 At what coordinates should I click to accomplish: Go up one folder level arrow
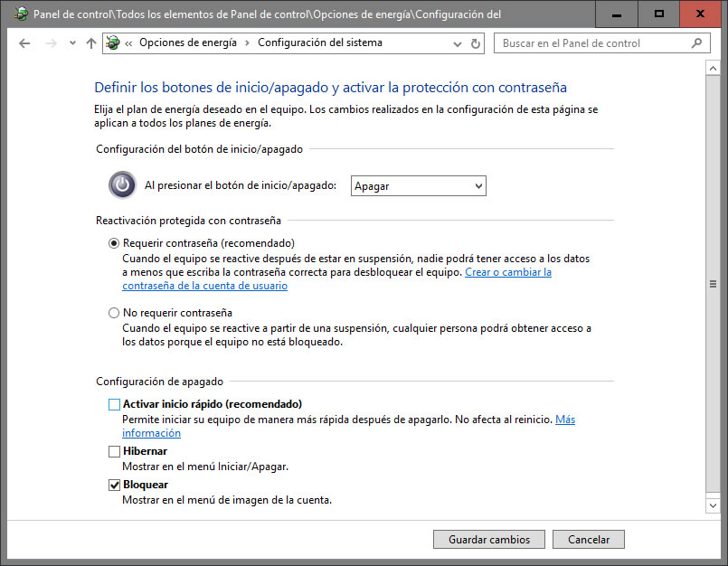90,43
